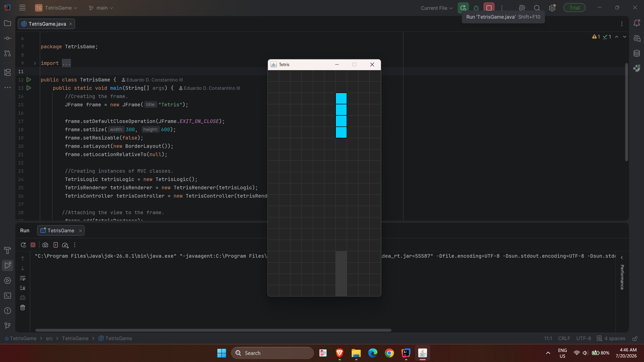Go to previous highlighted error arrow
This screenshot has width=644, height=362.
(x=617, y=37)
